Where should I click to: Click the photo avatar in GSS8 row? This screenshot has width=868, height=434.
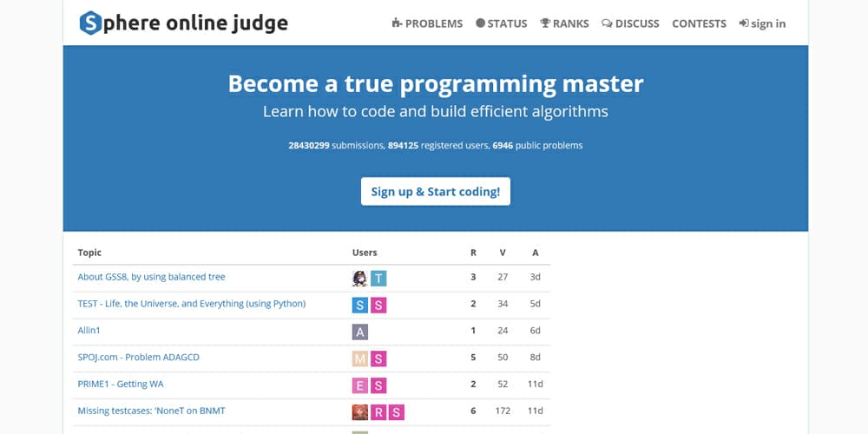(360, 279)
